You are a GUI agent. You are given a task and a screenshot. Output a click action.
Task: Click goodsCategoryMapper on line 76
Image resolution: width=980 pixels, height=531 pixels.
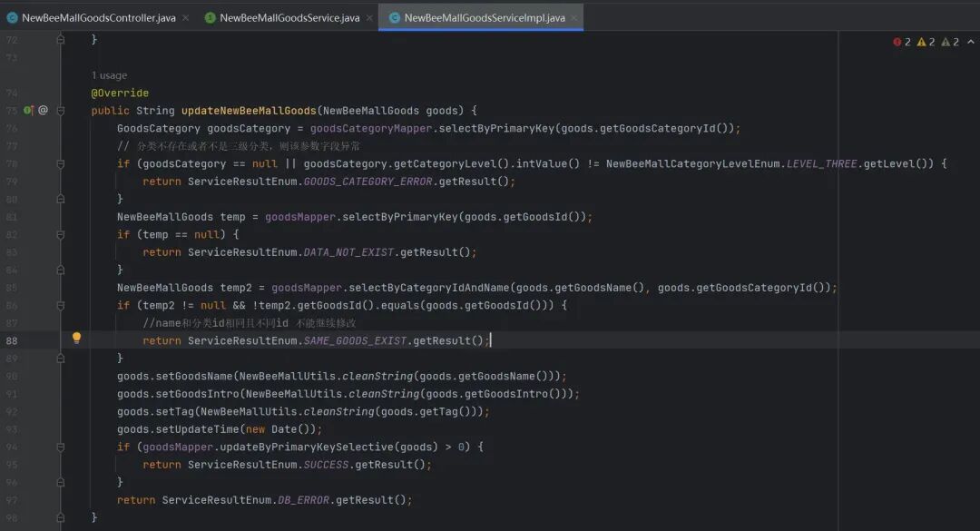click(x=371, y=128)
